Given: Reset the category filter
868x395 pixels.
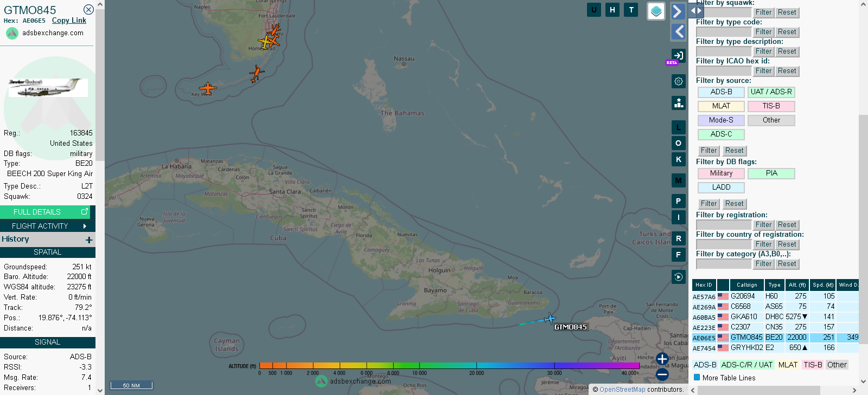Looking at the screenshot, I should tap(787, 264).
